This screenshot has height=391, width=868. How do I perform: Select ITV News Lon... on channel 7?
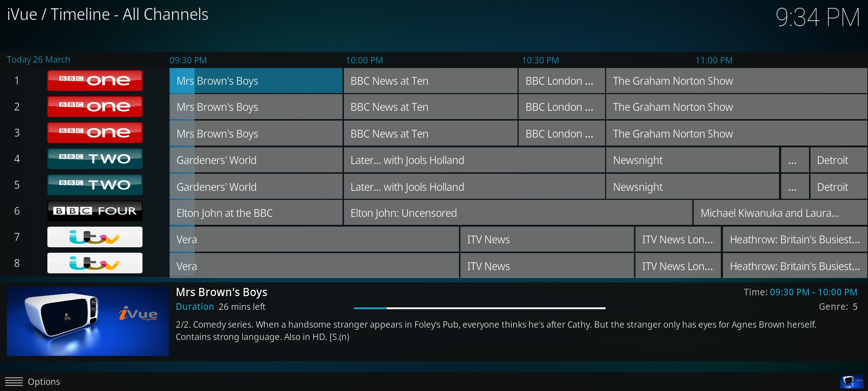[x=678, y=239]
